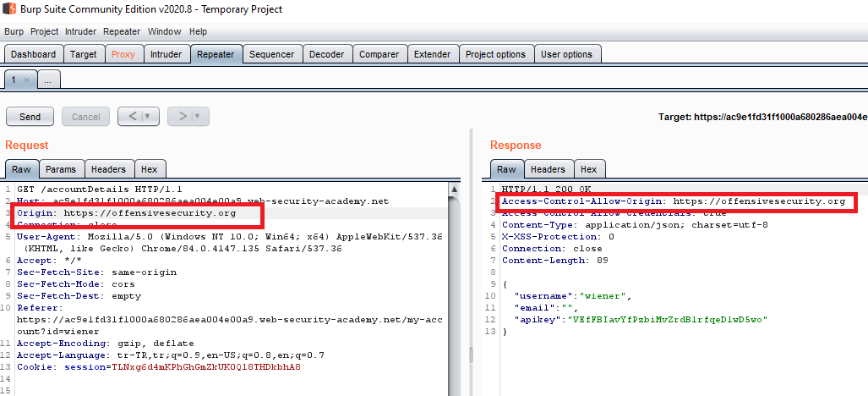The height and width of the screenshot is (396, 868).
Task: Click the Access-Control-Allow-Origin response header
Action: pyautogui.click(x=674, y=201)
